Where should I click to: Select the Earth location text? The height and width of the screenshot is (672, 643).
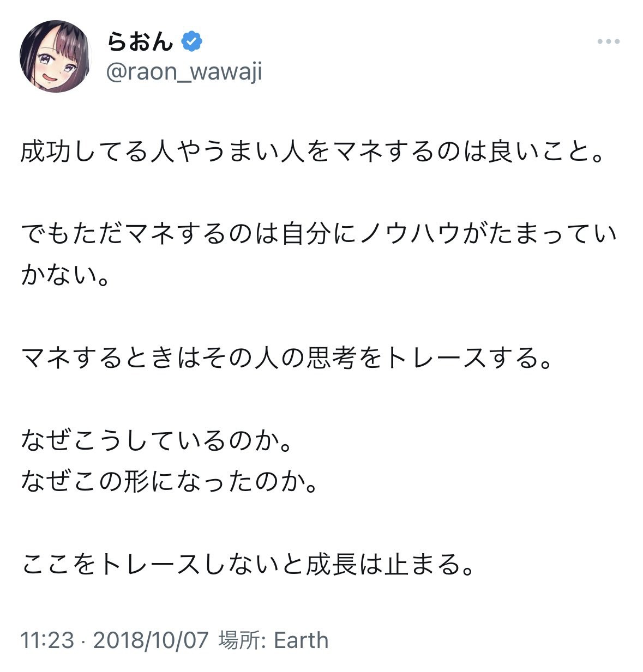[301, 640]
